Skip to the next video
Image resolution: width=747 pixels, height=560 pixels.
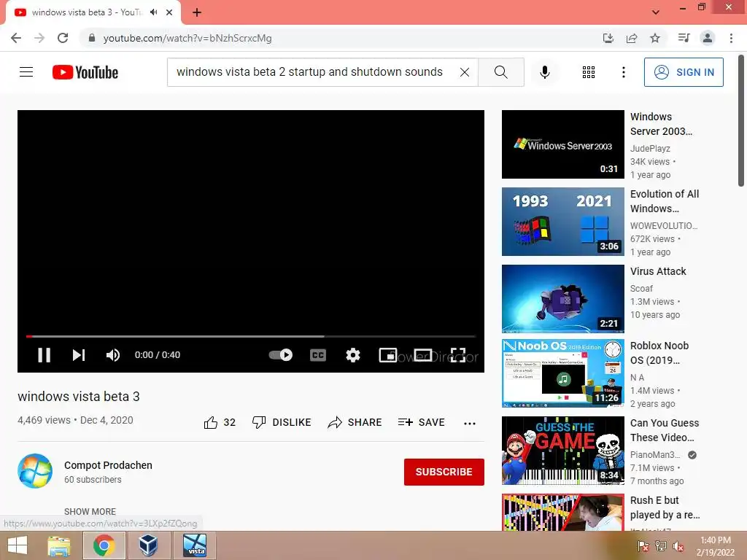tap(79, 355)
